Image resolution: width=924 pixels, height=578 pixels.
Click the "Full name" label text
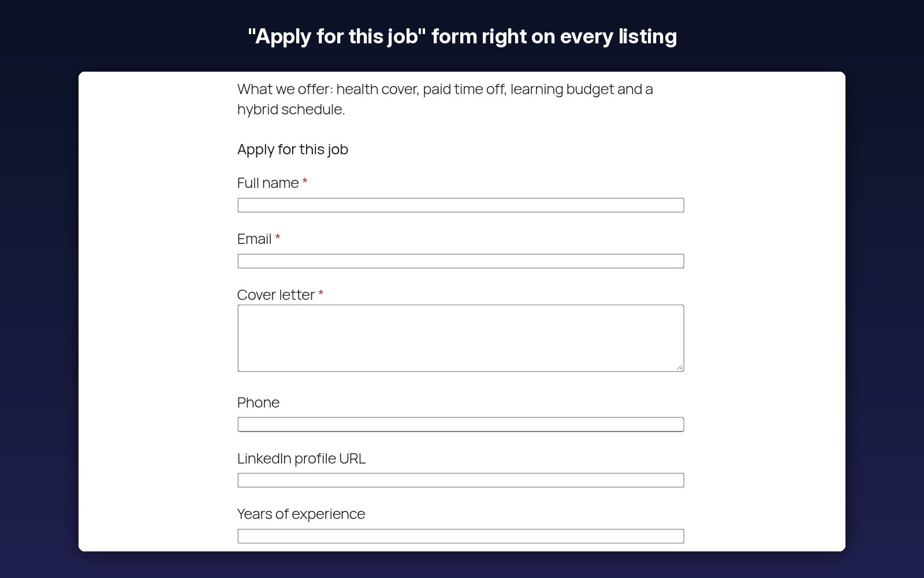tap(268, 183)
